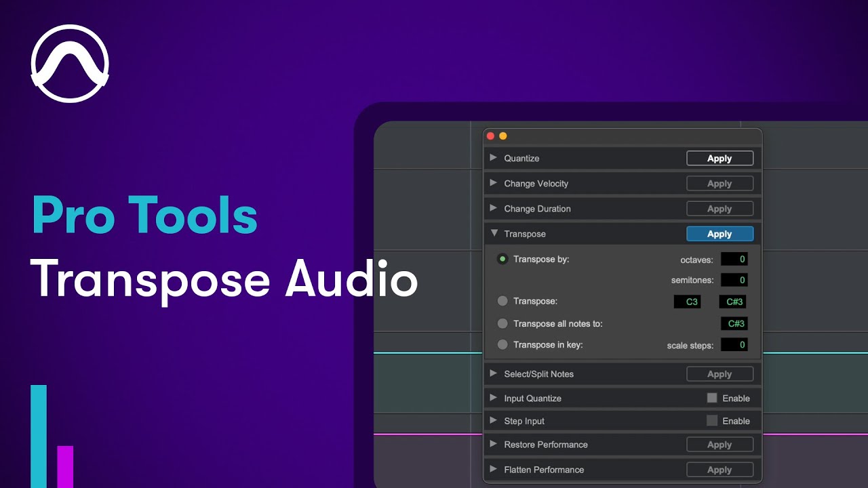Select 'Transpose in key:' radio button
The width and height of the screenshot is (868, 488).
(502, 344)
